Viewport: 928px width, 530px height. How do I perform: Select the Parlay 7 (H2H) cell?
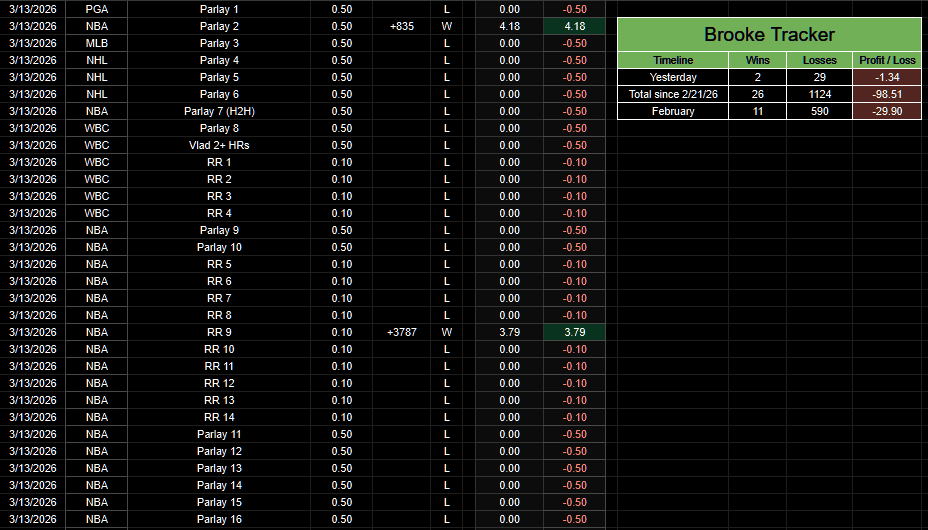(x=219, y=111)
